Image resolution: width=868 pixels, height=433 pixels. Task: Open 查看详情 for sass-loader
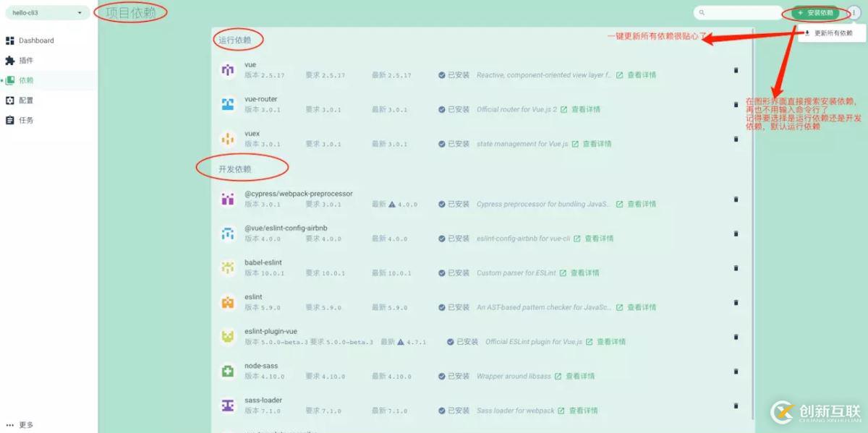pos(578,411)
